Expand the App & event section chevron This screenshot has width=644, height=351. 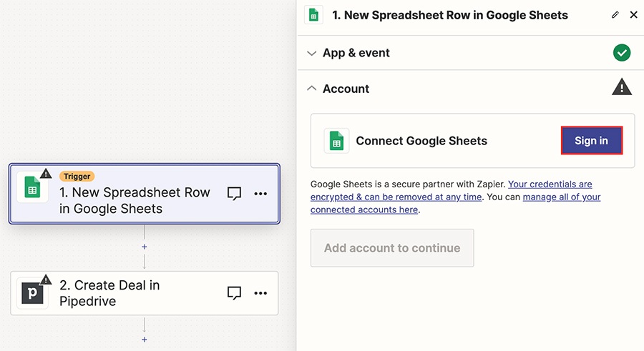coord(312,53)
